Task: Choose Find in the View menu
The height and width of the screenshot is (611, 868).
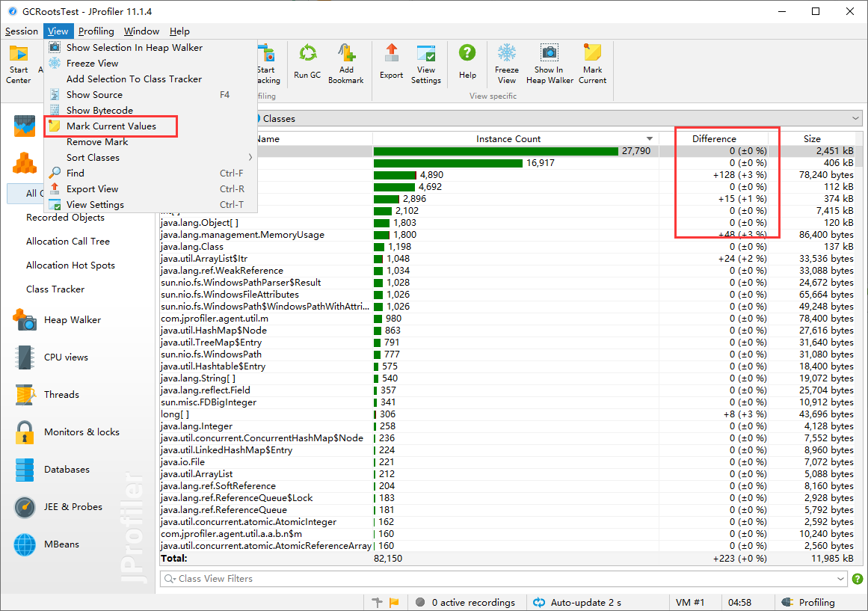Action: click(150, 174)
